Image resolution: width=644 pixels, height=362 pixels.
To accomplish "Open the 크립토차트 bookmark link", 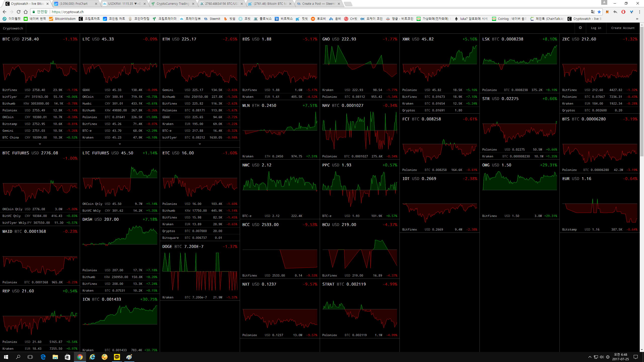I will point(89,19).
